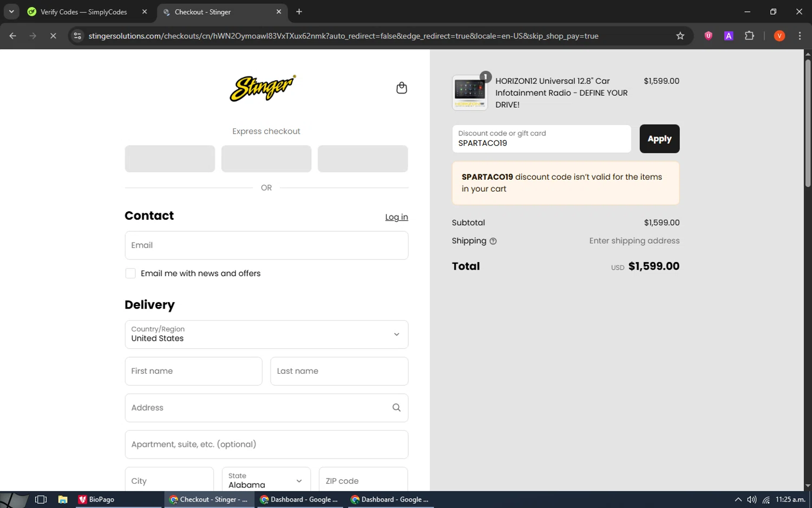This screenshot has height=508, width=812.
Task: Click the first express checkout button
Action: click(170, 159)
